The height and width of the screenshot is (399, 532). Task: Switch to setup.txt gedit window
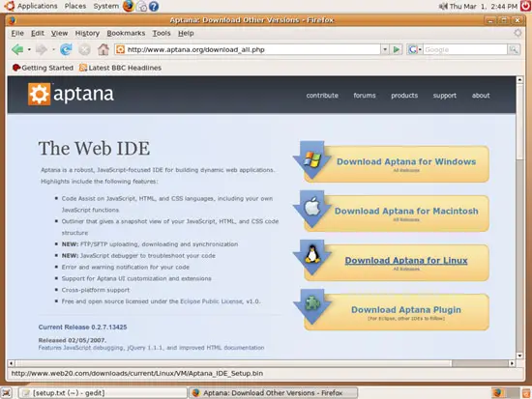coord(102,393)
